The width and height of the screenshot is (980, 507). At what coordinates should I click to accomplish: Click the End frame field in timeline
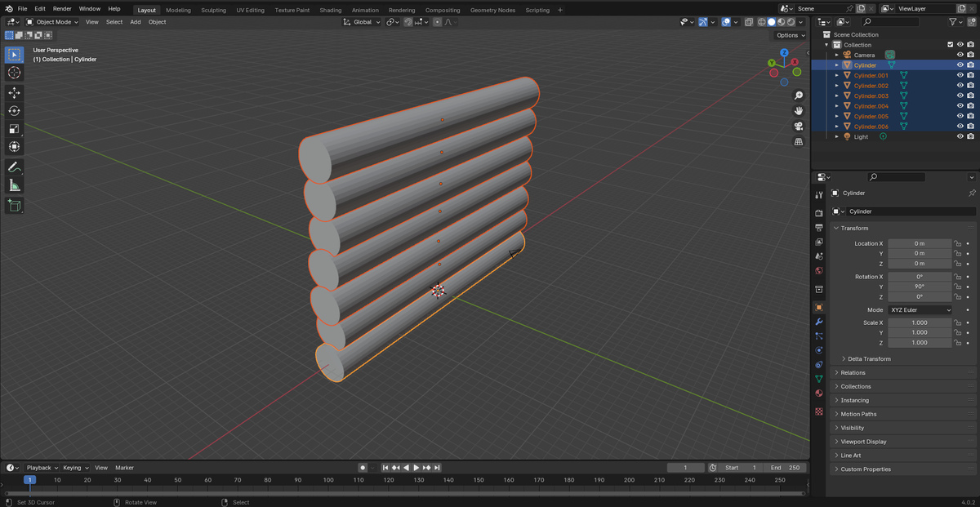click(786, 468)
